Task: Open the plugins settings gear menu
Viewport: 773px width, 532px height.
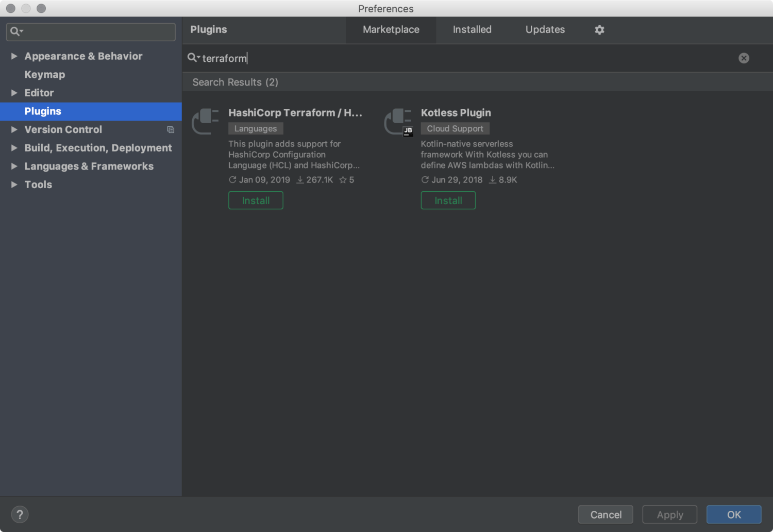Action: click(x=599, y=30)
